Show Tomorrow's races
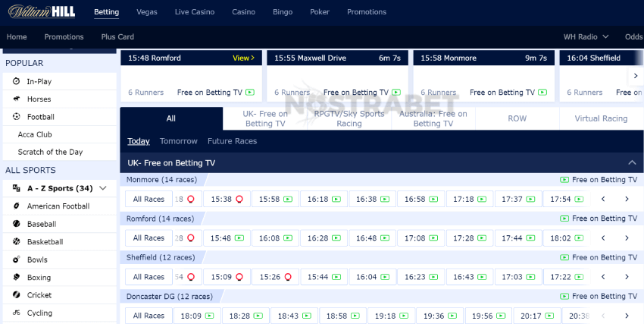 [x=178, y=141]
